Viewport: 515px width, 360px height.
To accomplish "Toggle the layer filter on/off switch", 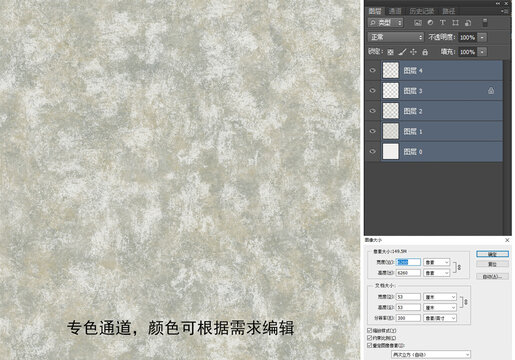I will tap(485, 23).
